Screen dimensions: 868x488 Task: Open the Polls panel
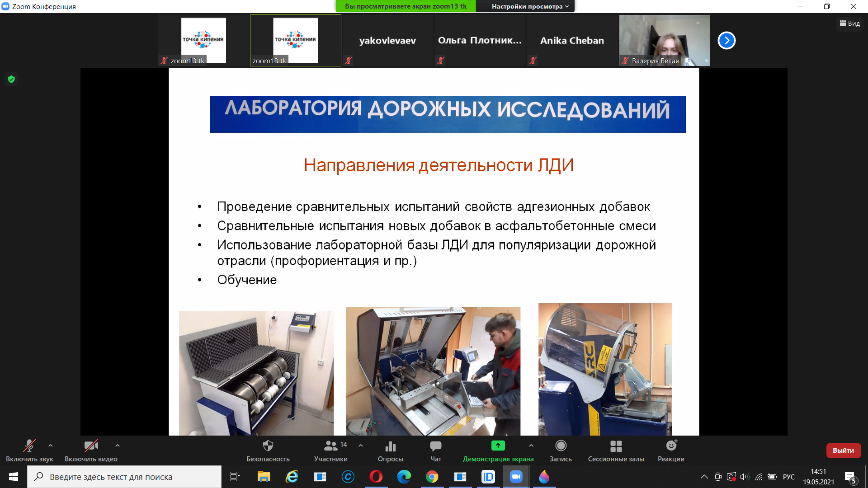point(390,450)
